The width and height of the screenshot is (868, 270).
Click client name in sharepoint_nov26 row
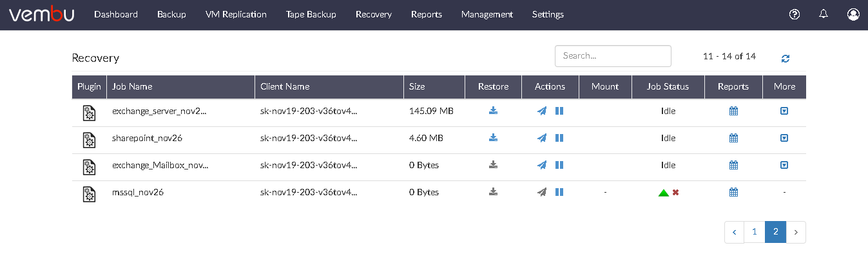pyautogui.click(x=309, y=138)
